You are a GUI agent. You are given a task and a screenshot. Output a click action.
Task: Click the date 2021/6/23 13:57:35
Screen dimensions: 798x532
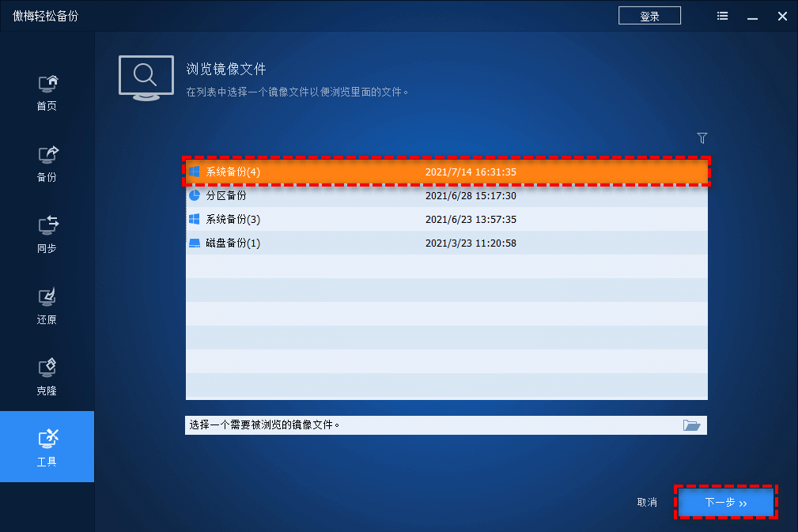pyautogui.click(x=471, y=219)
